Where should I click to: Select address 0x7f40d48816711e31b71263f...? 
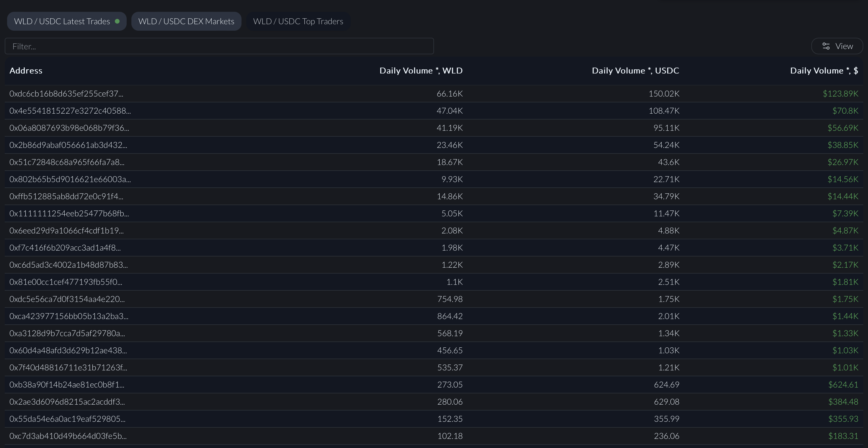click(x=68, y=367)
